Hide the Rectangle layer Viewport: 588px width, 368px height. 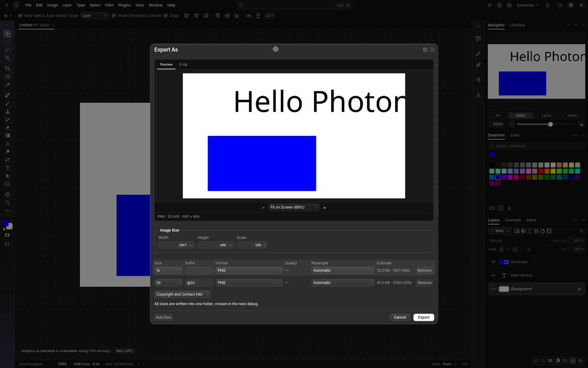493,262
